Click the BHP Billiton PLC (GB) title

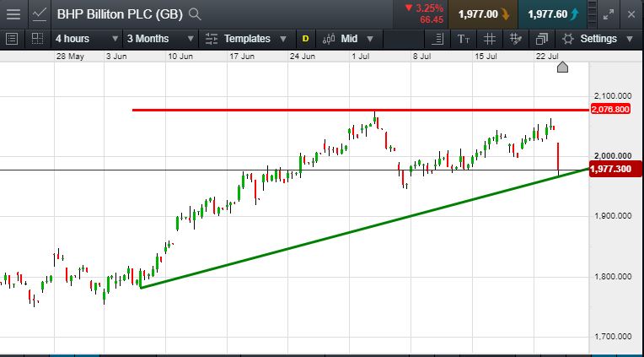pos(120,14)
